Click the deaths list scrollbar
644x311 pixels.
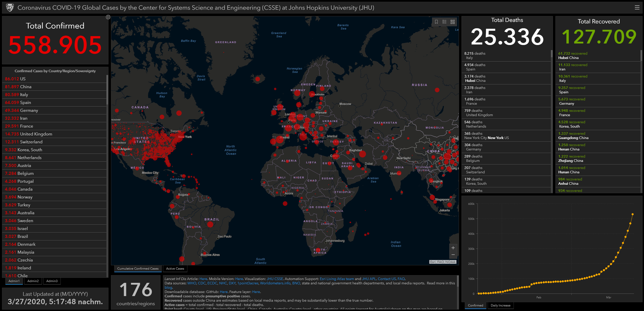coord(552,54)
